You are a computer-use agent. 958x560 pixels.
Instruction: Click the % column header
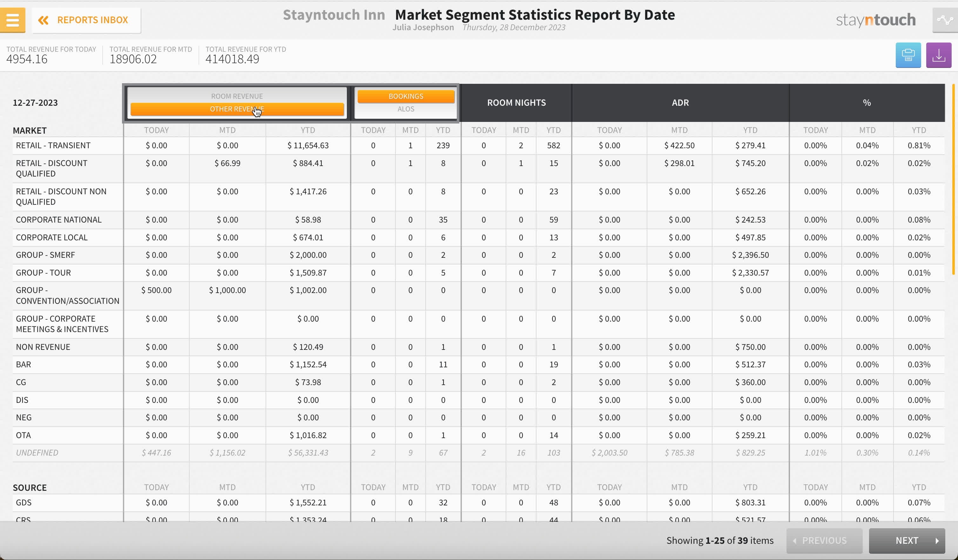[867, 103]
